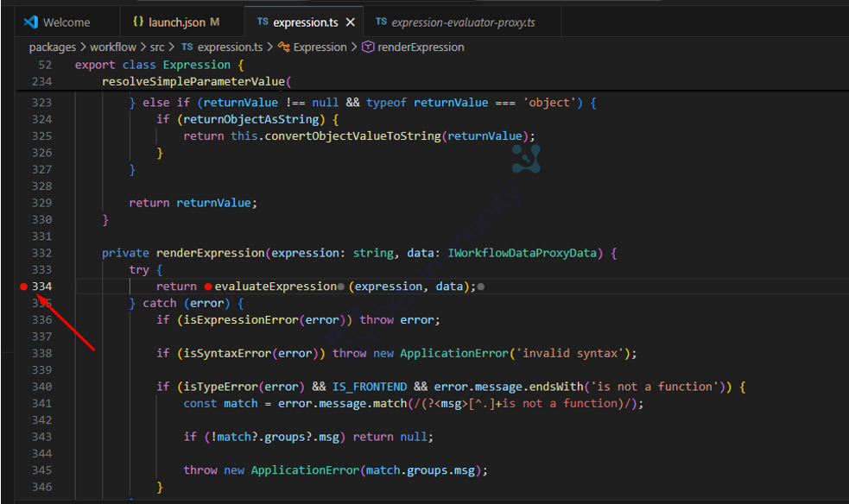Close the expression.ts tab
Image resolution: width=849 pixels, height=504 pixels.
point(351,22)
